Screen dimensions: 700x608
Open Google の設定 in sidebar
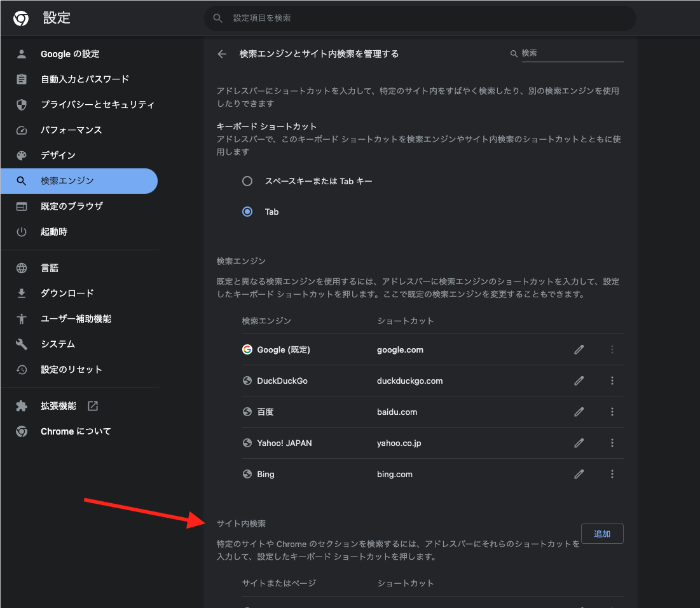click(79, 54)
